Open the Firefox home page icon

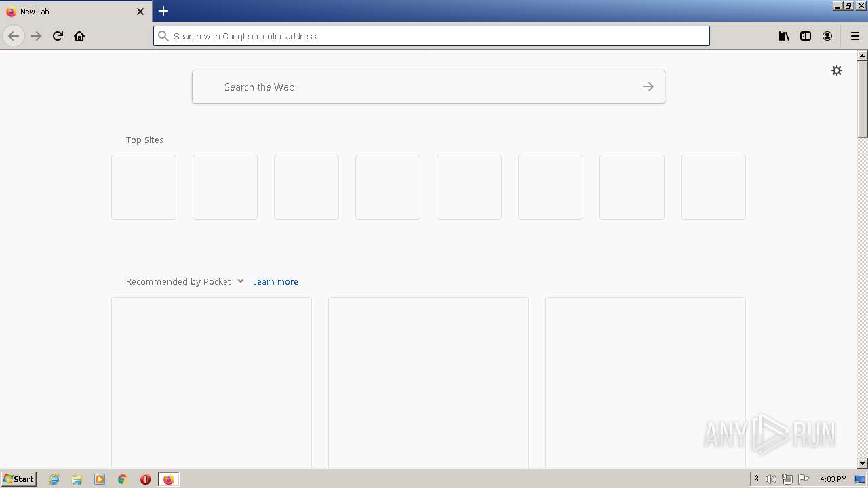pos(79,36)
